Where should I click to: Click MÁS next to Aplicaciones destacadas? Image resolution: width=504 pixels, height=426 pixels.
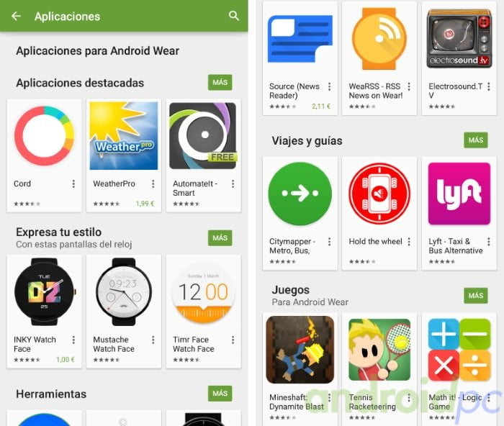pos(220,83)
